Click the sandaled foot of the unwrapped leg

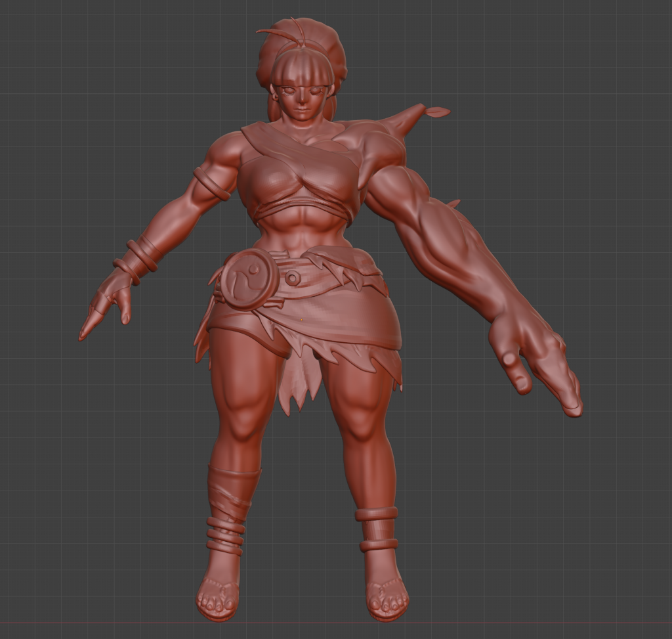[386, 589]
